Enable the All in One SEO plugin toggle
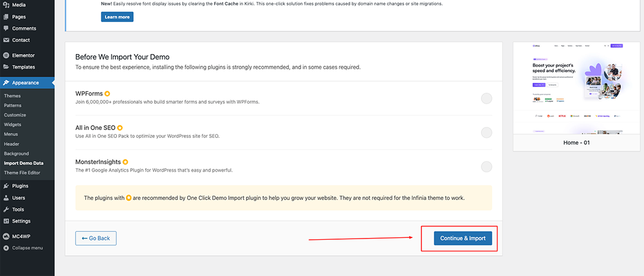Image resolution: width=644 pixels, height=276 pixels. point(486,132)
